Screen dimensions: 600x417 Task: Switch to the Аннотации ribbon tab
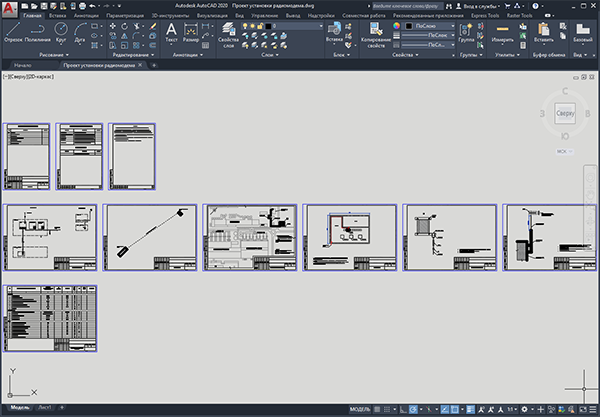[86, 17]
